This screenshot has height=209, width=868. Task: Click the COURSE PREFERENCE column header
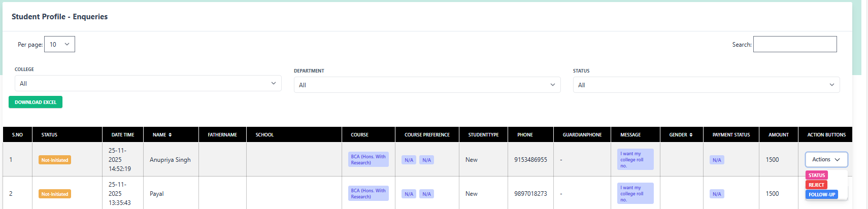click(427, 134)
